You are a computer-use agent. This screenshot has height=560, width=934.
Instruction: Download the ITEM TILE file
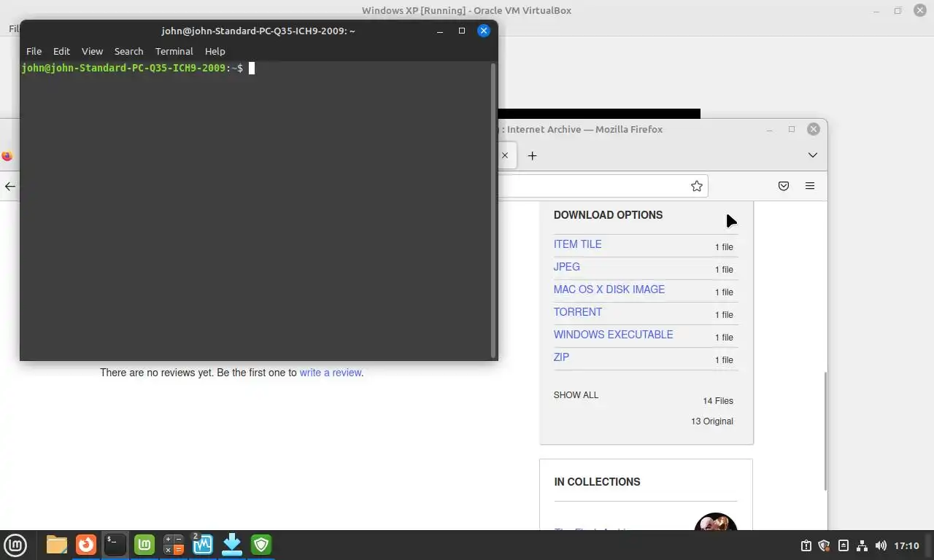(x=577, y=244)
